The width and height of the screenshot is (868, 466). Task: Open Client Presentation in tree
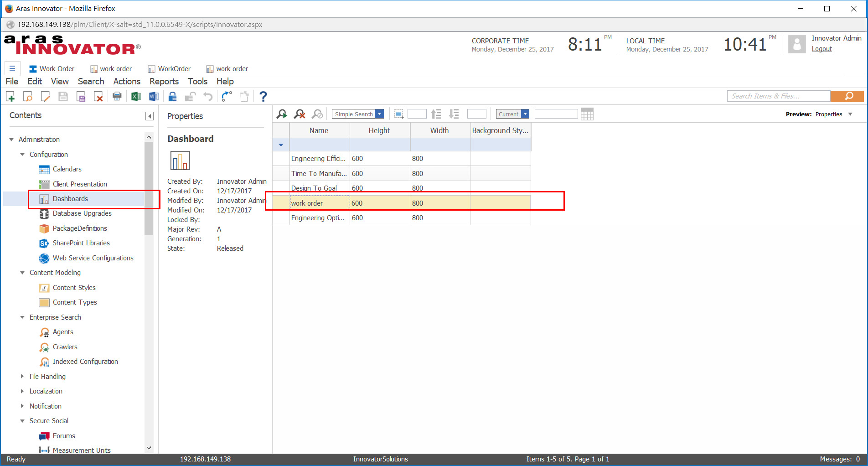coord(79,184)
